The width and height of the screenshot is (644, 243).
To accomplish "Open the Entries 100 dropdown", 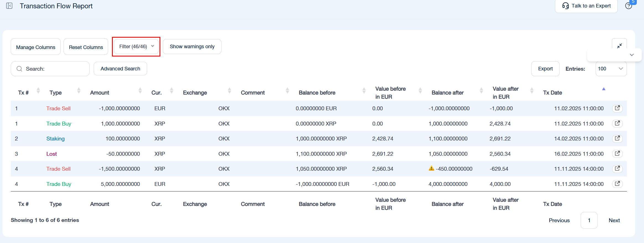I will [x=611, y=69].
